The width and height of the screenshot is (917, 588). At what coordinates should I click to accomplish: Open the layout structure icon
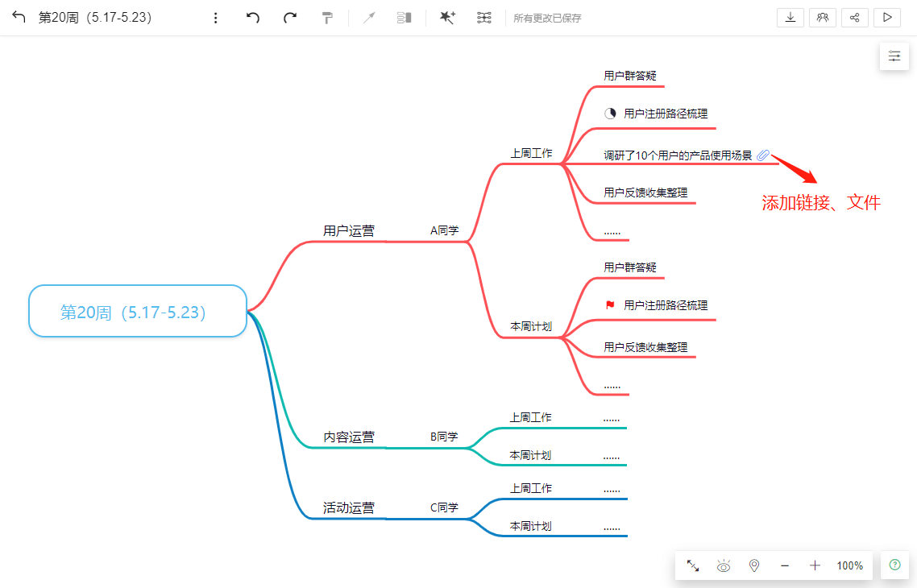coord(484,18)
